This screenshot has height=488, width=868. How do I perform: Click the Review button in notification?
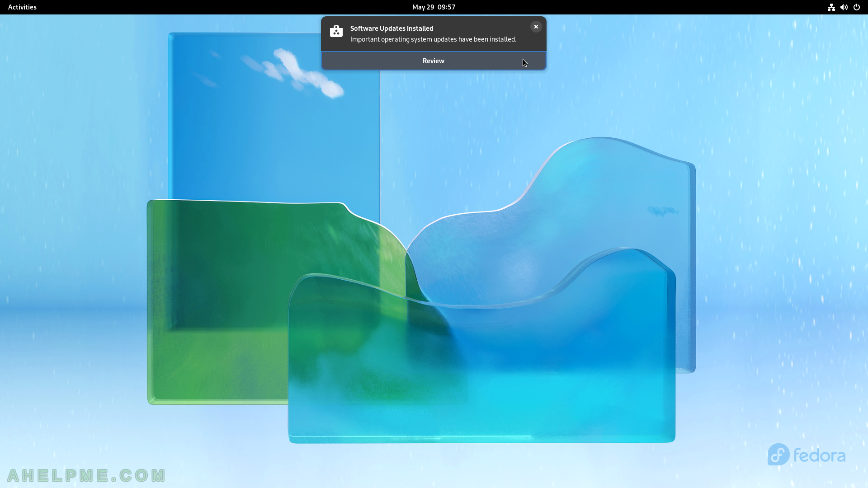pyautogui.click(x=434, y=61)
